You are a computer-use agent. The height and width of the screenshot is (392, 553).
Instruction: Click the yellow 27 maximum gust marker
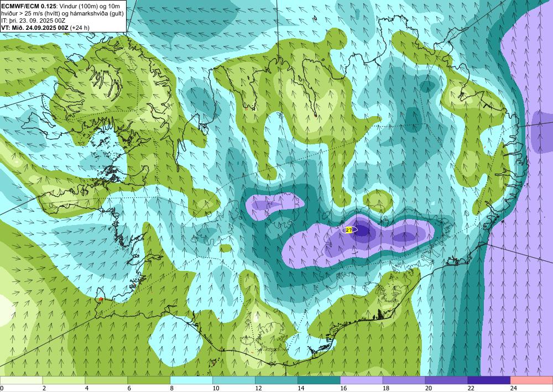(349, 230)
